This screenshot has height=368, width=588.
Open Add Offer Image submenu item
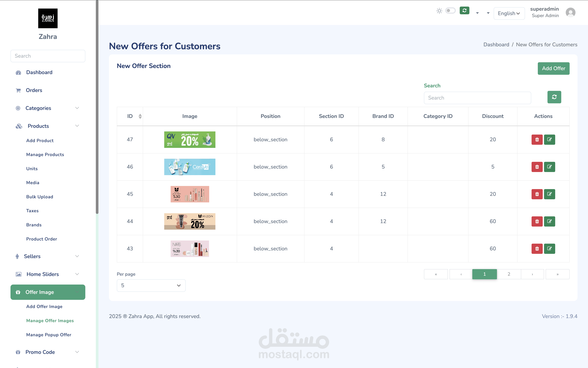(x=44, y=306)
